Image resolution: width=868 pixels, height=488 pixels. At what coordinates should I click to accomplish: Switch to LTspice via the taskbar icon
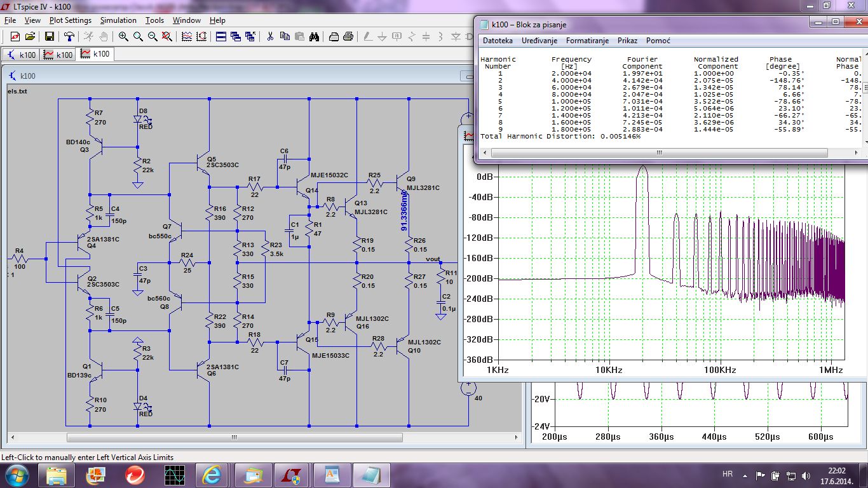pos(292,475)
